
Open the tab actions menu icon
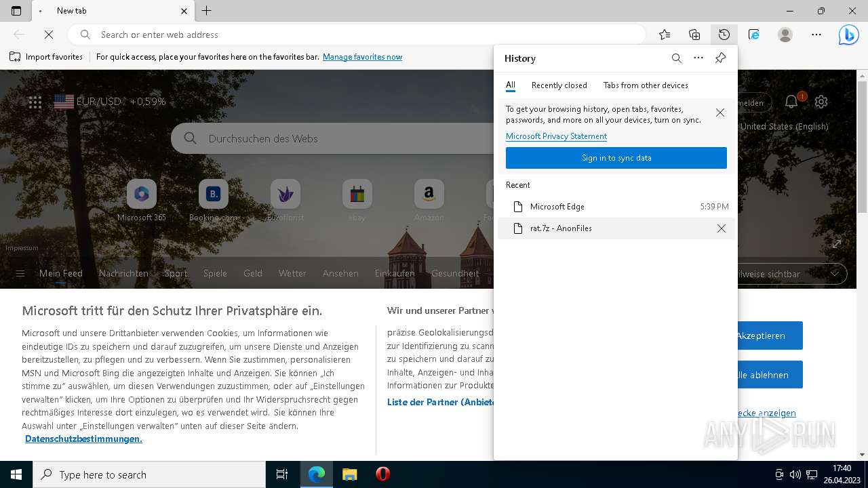point(16,11)
